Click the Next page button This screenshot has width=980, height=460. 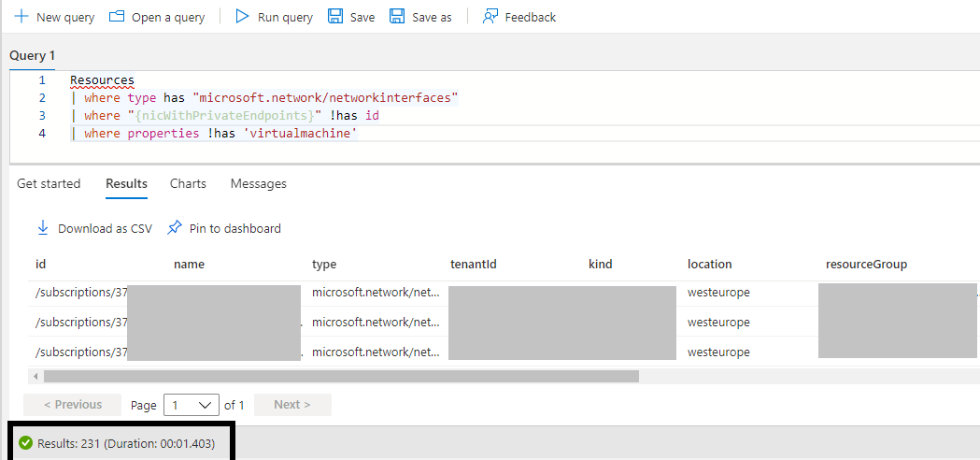[291, 405]
